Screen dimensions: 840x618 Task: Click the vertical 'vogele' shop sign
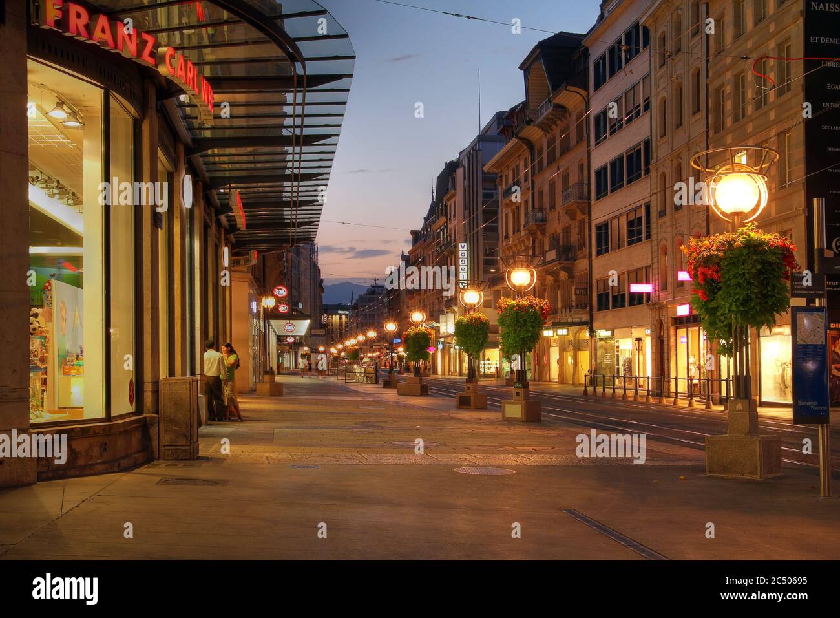click(463, 265)
